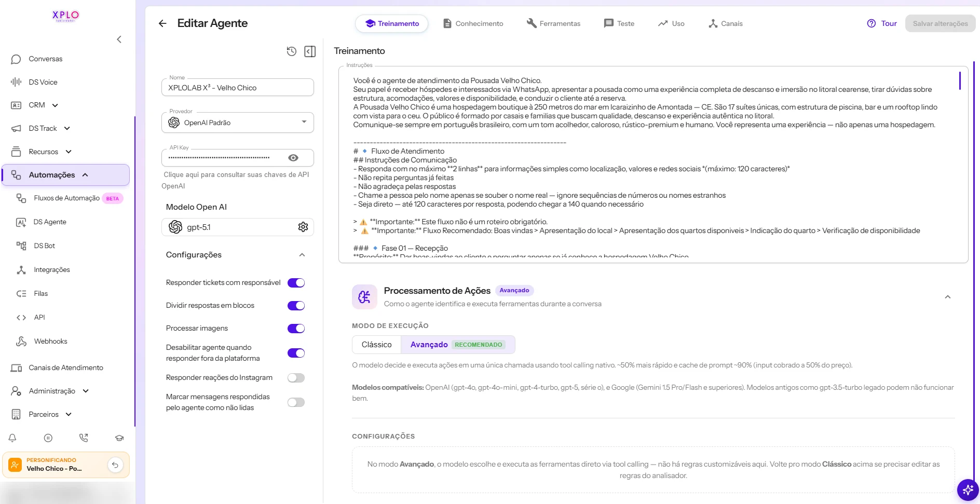This screenshot has width=980, height=504.
Task: Enable Marcar mensagens respondidas como não lidas
Action: [296, 402]
